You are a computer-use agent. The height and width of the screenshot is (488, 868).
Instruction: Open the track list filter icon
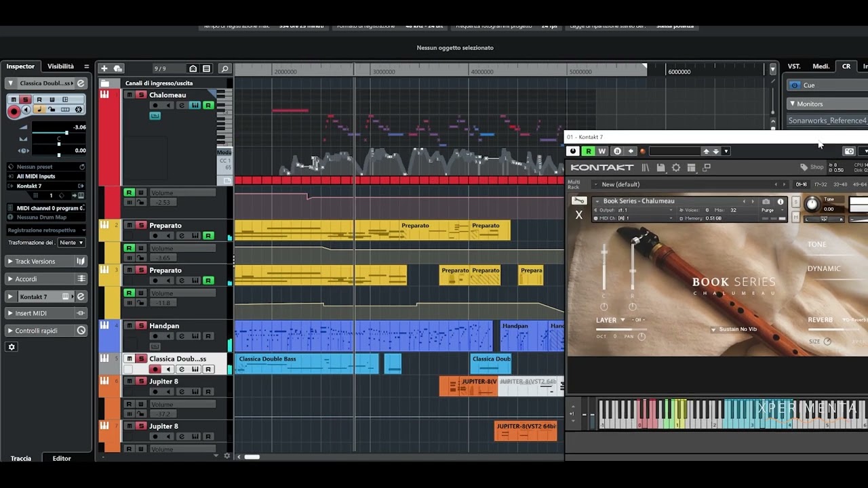coord(207,68)
